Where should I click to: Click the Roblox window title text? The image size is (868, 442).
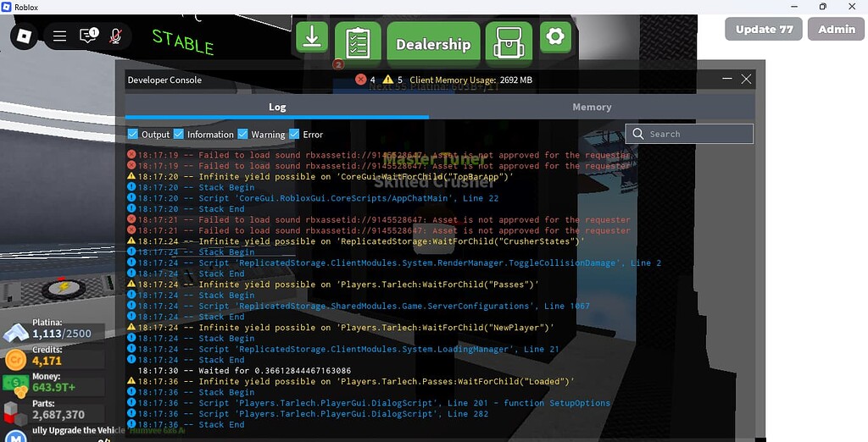[26, 7]
